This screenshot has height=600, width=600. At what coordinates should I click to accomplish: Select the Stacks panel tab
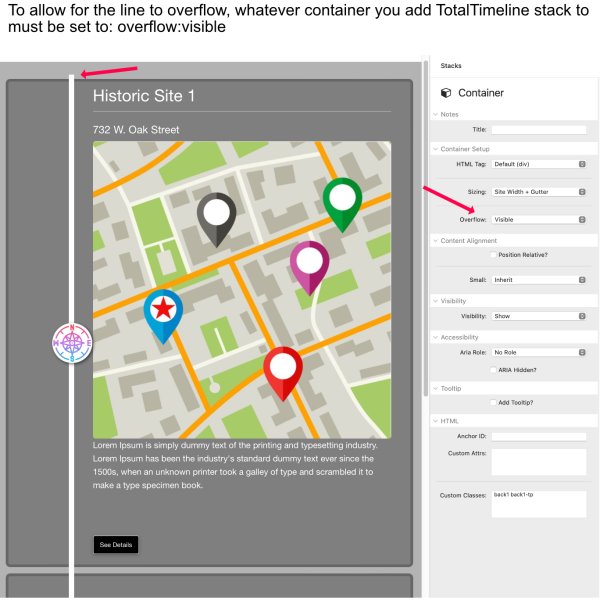tap(451, 66)
